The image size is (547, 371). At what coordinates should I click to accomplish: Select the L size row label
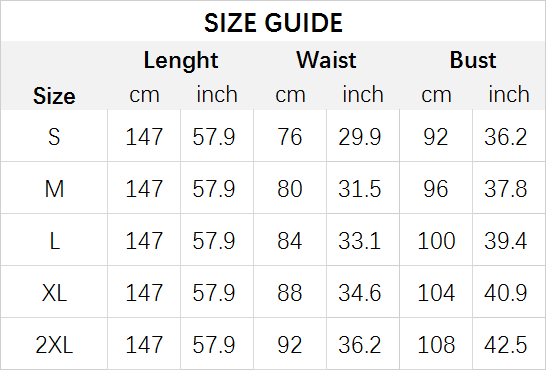pyautogui.click(x=54, y=241)
